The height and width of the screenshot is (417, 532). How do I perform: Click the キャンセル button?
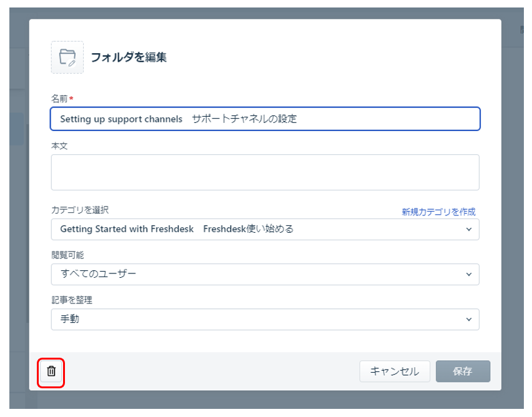[395, 371]
